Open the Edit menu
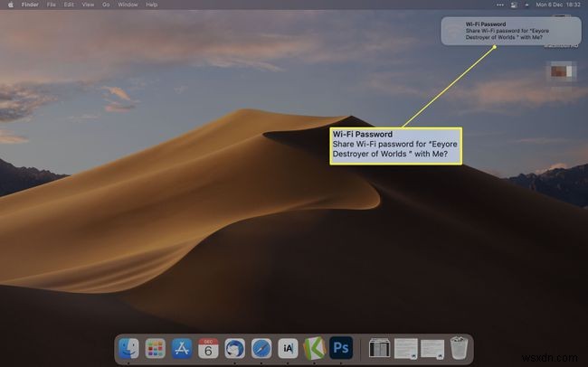 [69, 5]
